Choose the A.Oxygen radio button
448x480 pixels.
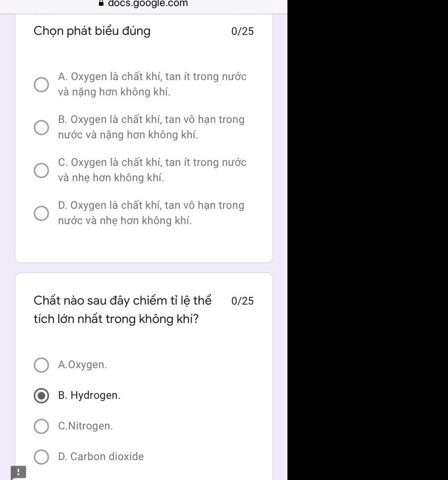(x=42, y=365)
